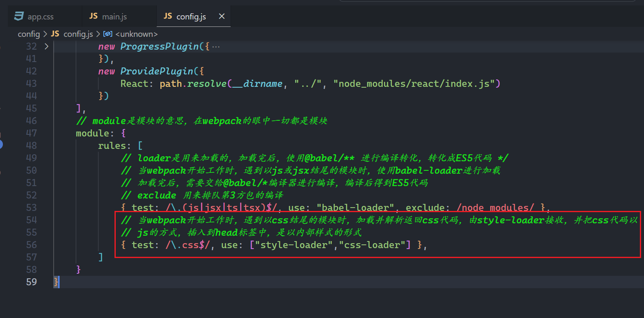Click the exclude comment on line 52

pyautogui.click(x=202, y=195)
